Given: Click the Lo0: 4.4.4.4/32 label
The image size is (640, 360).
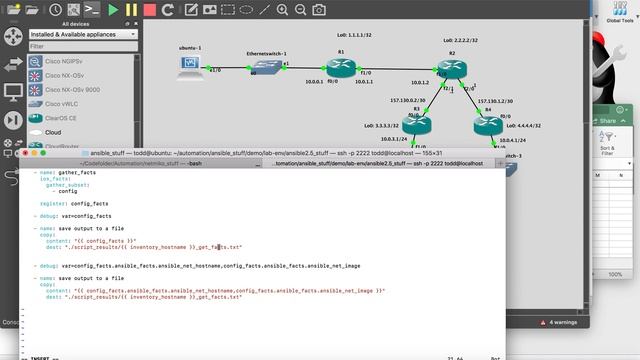Looking at the screenshot, I should coord(524,126).
